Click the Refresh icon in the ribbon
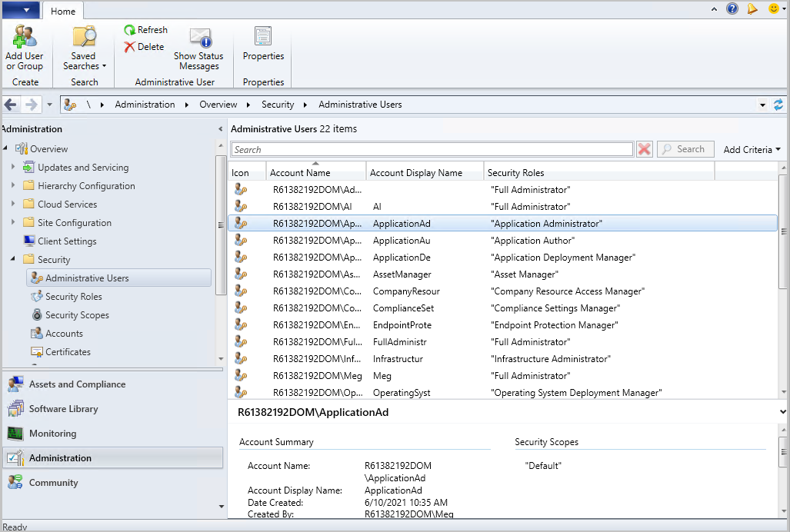 [145, 30]
